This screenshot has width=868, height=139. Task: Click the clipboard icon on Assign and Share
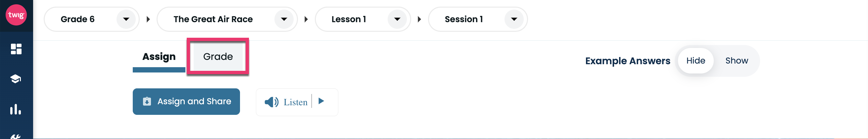click(147, 101)
